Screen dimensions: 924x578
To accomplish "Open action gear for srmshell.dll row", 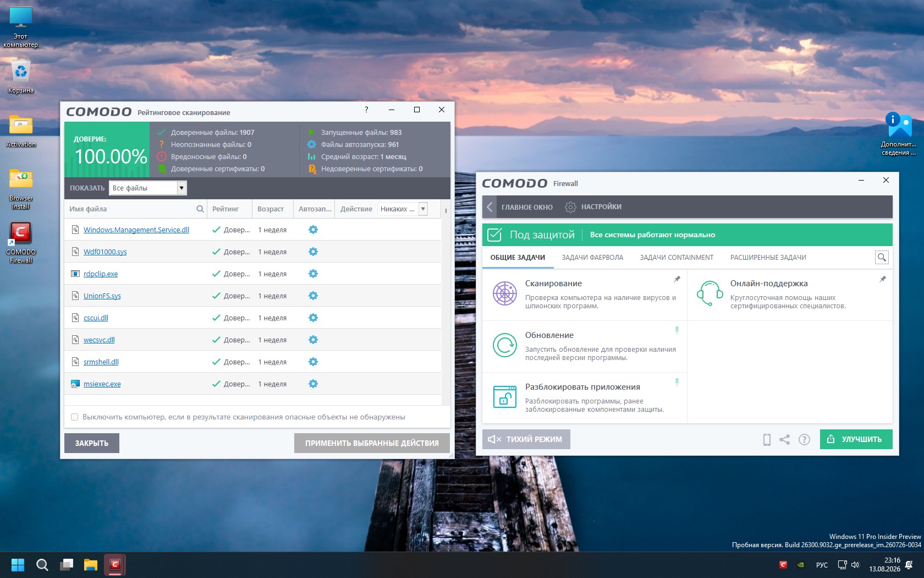I will click(313, 362).
